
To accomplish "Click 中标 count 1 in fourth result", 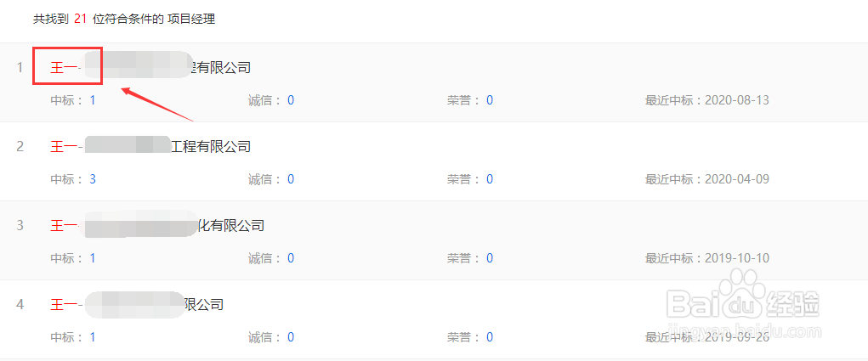I will [x=93, y=337].
